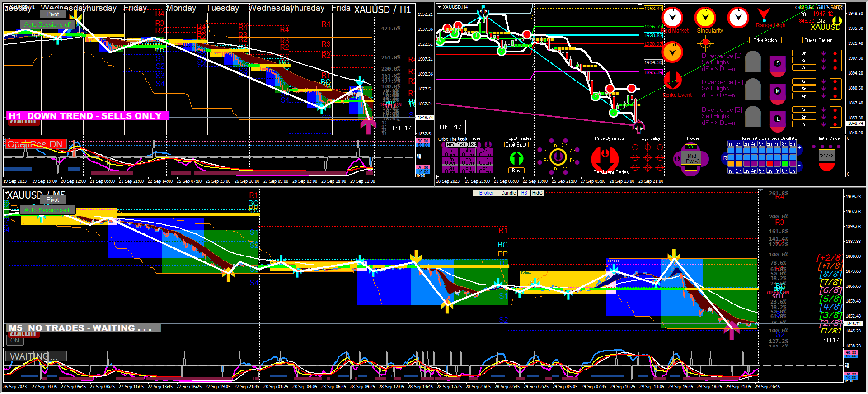
Task: Click the yellow-ringed cycle dial icon
Action: (x=558, y=157)
